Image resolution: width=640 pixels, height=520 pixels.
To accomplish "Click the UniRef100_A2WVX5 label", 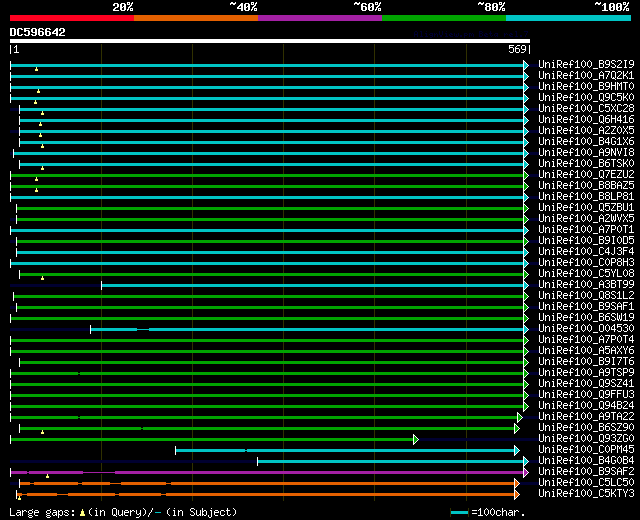I will [x=586, y=218].
